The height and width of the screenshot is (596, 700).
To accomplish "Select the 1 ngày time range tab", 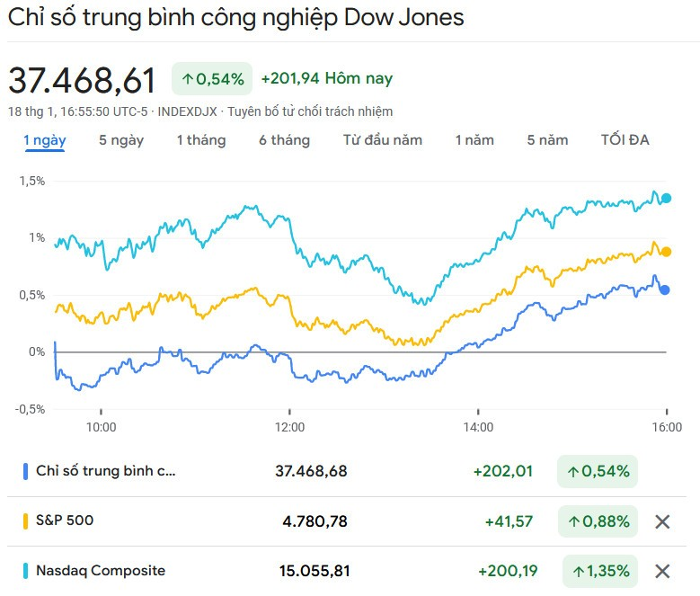I will coord(44,140).
